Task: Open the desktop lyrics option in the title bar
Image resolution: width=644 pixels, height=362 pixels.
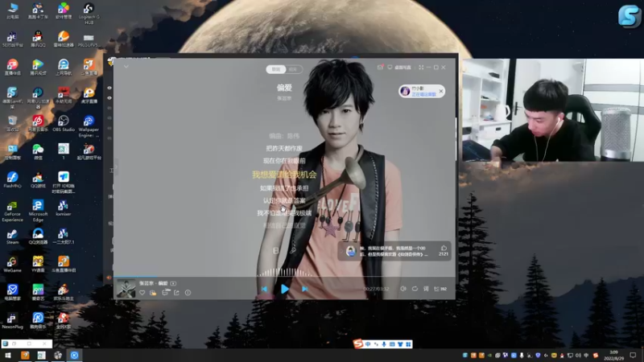Action: 399,68
